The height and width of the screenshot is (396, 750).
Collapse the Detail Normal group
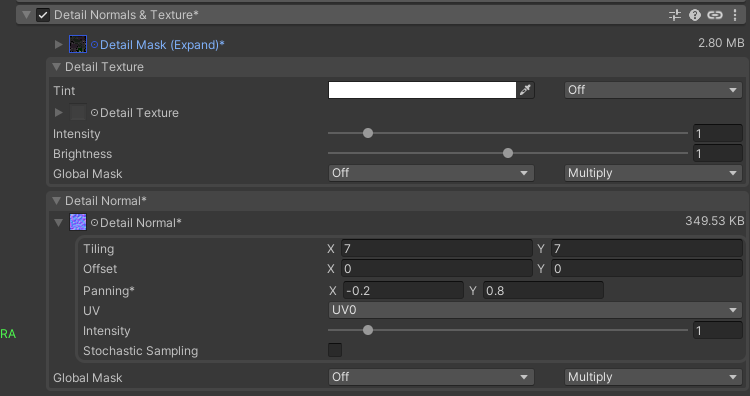coord(56,200)
